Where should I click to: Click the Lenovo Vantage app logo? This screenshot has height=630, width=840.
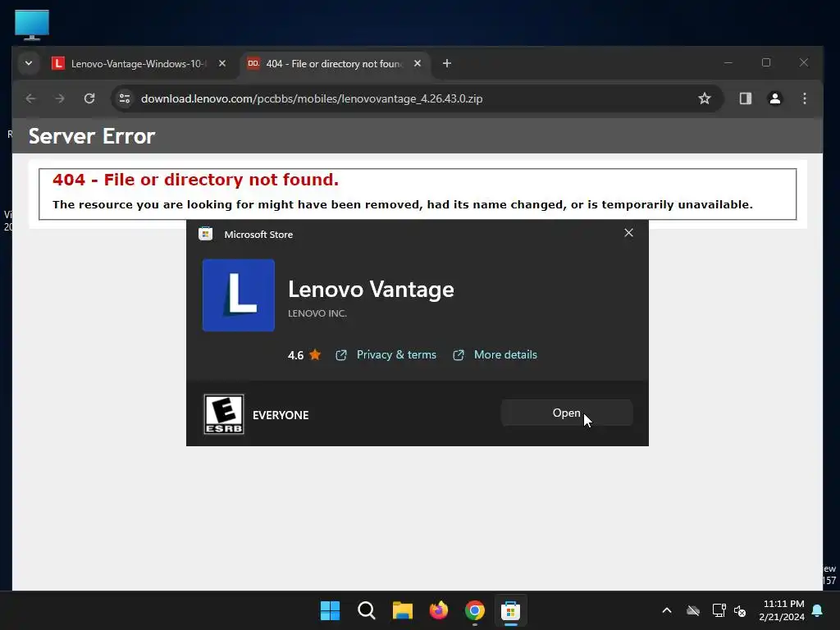[x=239, y=295]
